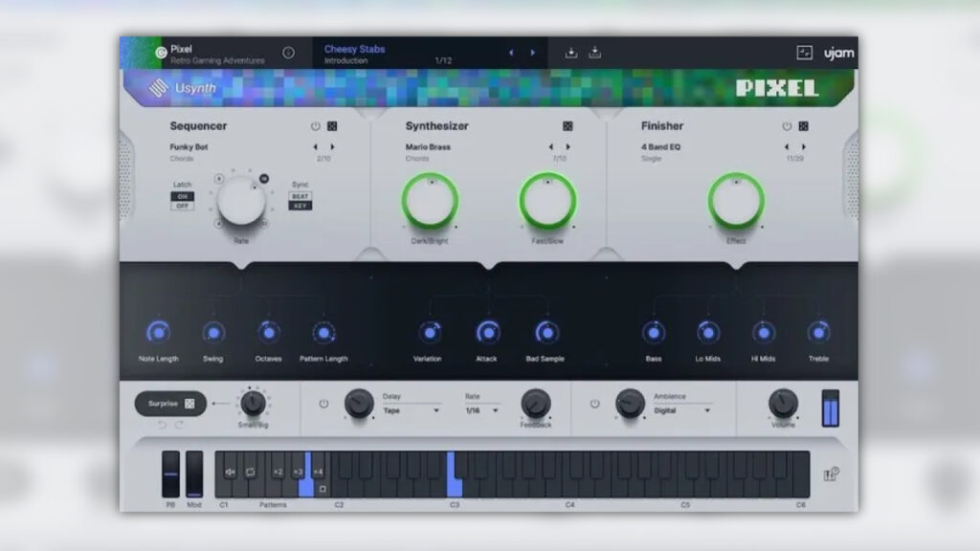Click the Synthesizer dice icon
This screenshot has height=551, width=980.
569,126
